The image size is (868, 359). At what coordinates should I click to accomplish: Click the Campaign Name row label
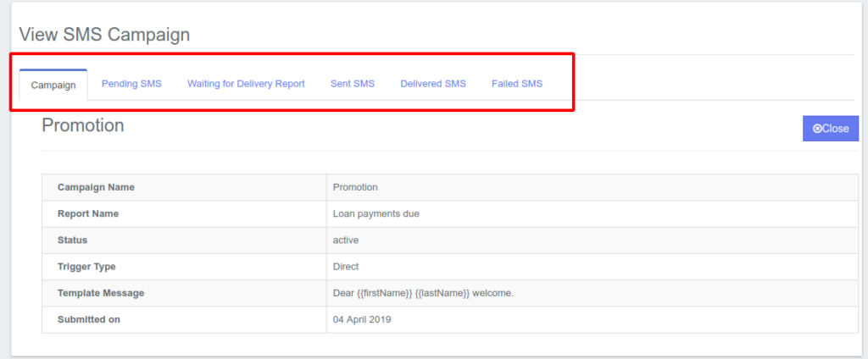96,187
